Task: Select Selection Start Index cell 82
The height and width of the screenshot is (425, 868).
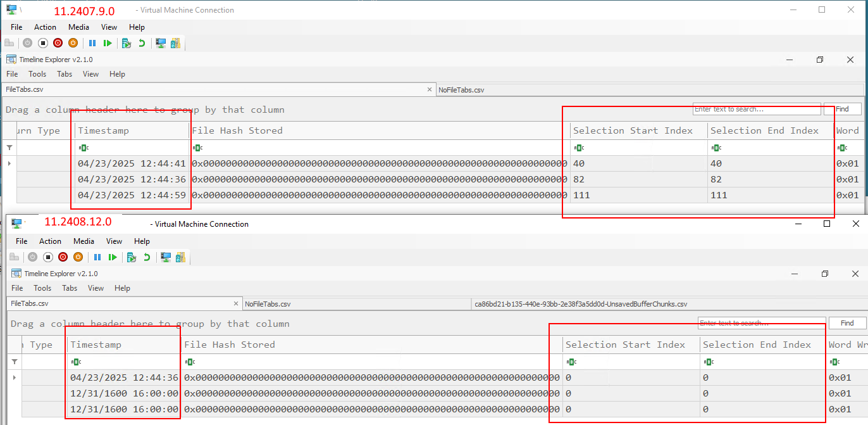Action: [639, 179]
